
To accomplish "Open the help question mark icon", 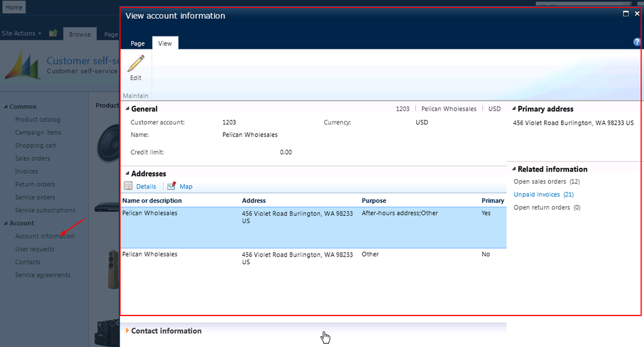I will [x=636, y=42].
